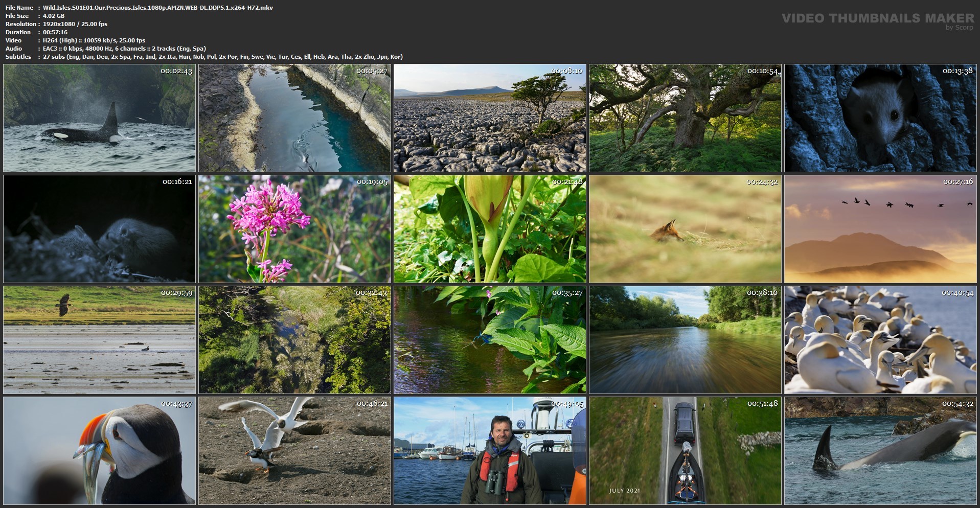Screen dimensions: 980x508
Task: Open the puffin with fish thumbnail at 00:43:37
Action: click(99, 451)
